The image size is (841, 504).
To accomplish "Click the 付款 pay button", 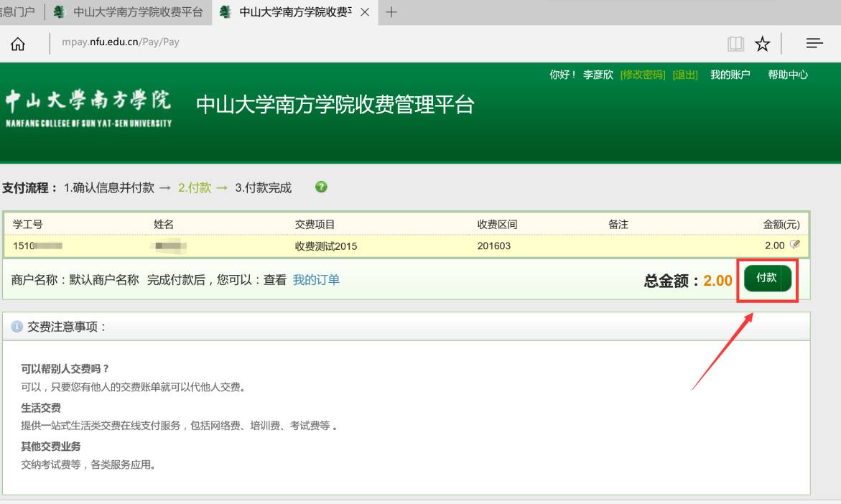I will coord(768,279).
